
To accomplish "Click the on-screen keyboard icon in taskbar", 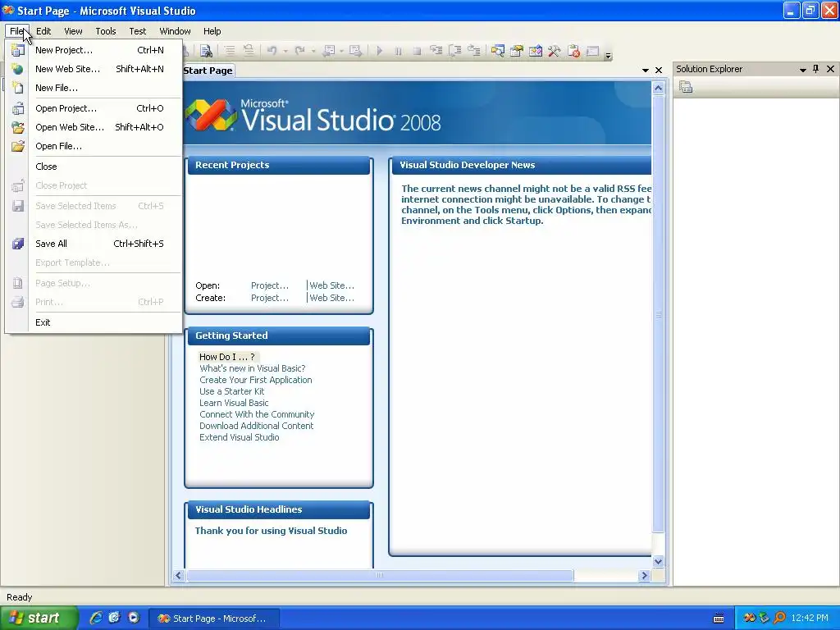I will (x=719, y=619).
